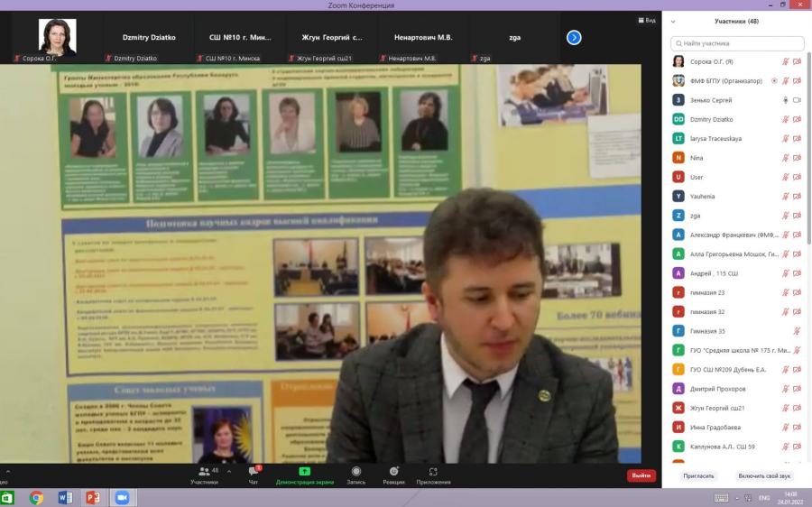The height and width of the screenshot is (507, 812).
Task: Open the Приложения apps icon
Action: coord(433,471)
